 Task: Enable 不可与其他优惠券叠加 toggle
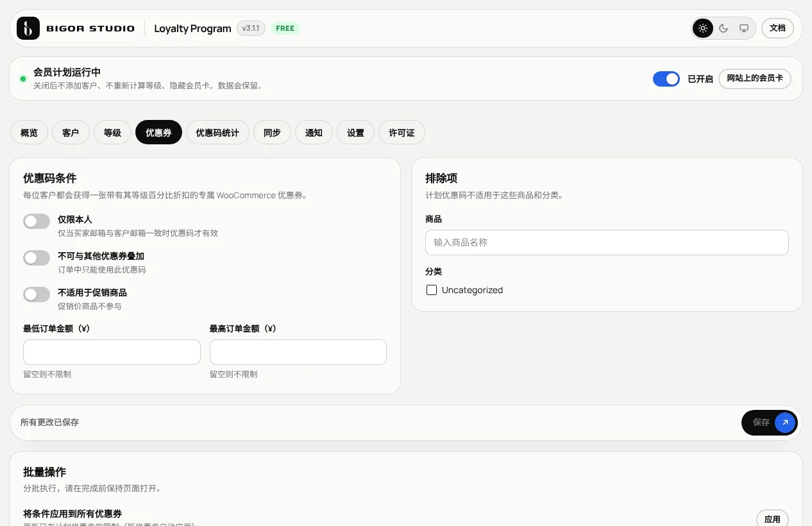(37, 258)
